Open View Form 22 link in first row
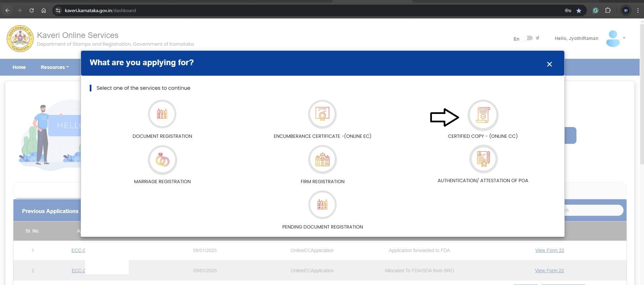Screen dimensions: 644x285 click(x=549, y=250)
